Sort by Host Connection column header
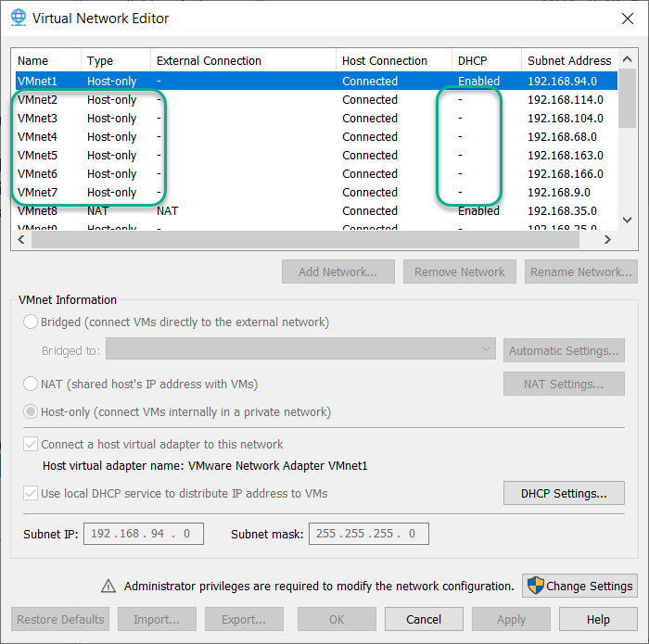Image resolution: width=649 pixels, height=644 pixels. (394, 60)
